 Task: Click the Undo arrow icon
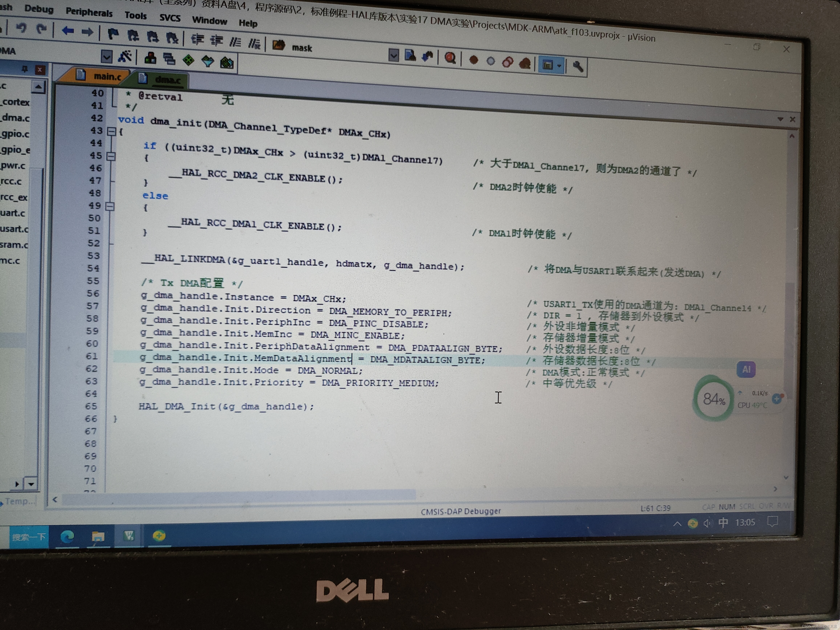22,28
